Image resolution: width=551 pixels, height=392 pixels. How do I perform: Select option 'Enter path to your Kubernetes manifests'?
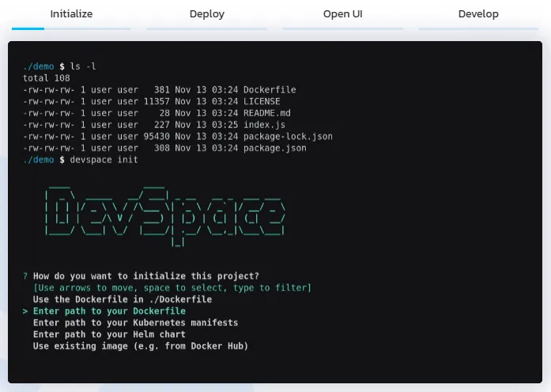136,322
